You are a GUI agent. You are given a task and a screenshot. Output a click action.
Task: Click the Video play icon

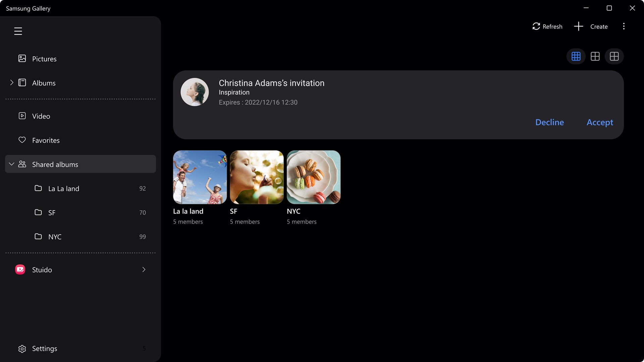[22, 116]
